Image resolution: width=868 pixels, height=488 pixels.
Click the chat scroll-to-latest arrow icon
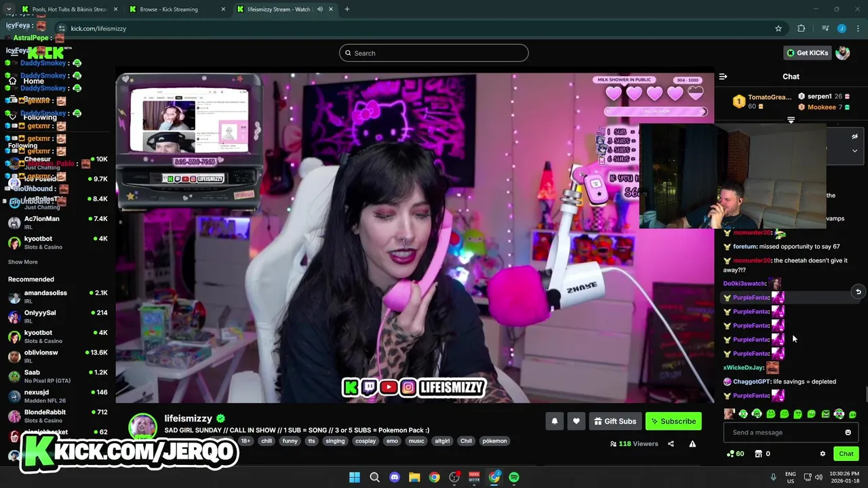click(858, 292)
